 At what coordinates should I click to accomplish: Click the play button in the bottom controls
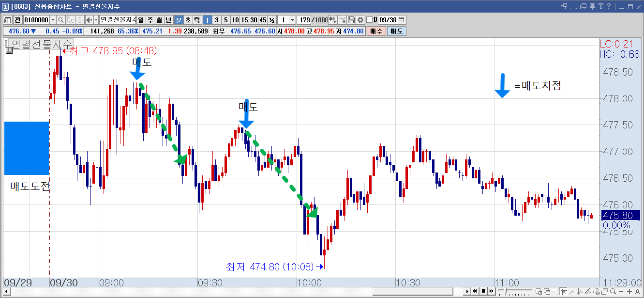coord(467,292)
